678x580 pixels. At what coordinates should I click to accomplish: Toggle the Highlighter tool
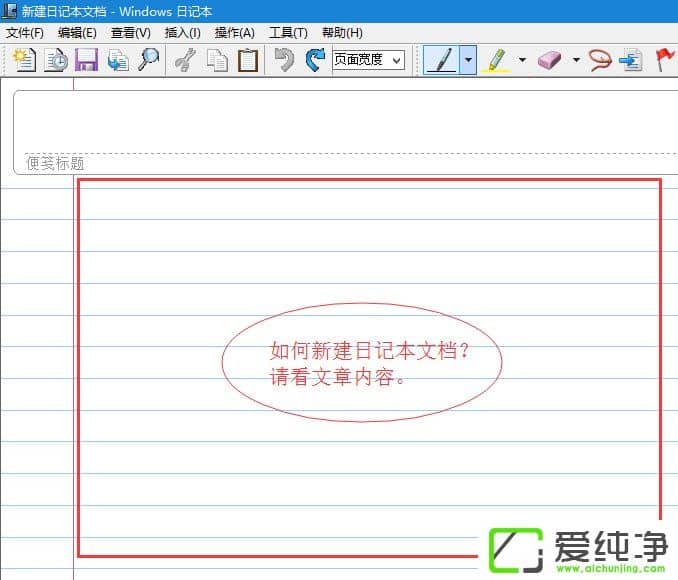point(496,60)
